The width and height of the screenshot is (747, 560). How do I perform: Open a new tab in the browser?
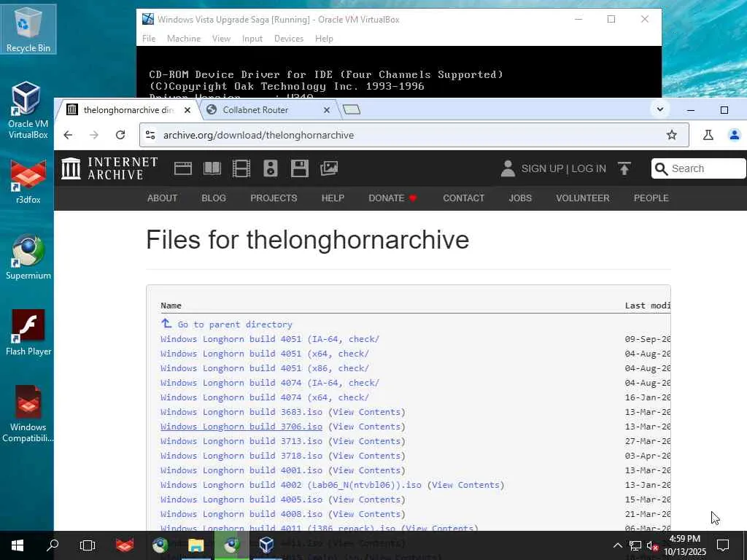point(352,110)
